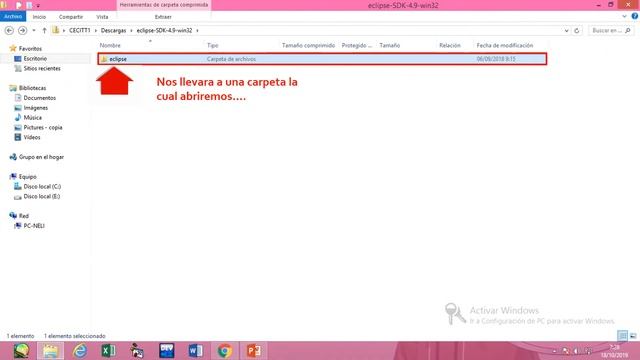Open PowerPoint from taskbar
640x360 pixels.
click(253, 351)
